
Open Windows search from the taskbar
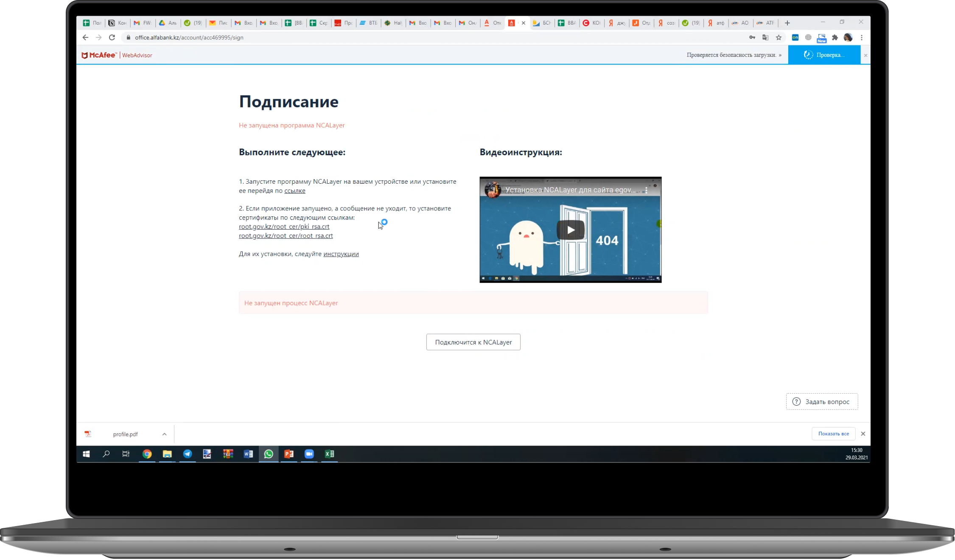[106, 454]
